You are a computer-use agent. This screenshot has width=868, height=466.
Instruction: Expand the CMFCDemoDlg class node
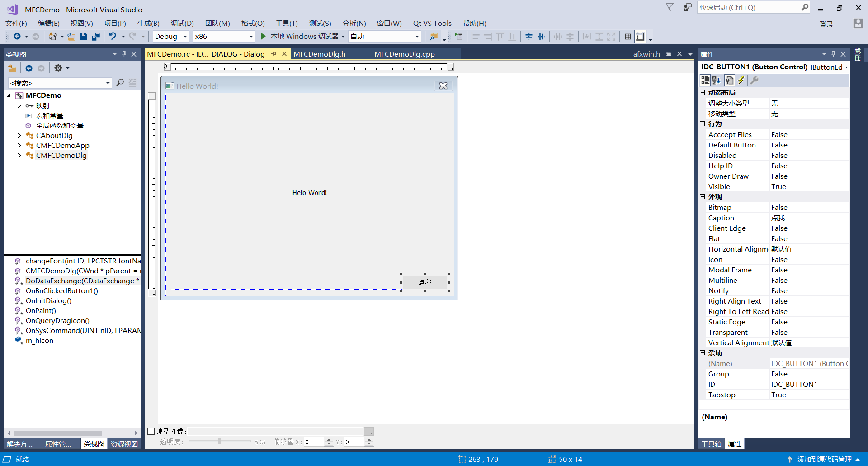click(19, 155)
